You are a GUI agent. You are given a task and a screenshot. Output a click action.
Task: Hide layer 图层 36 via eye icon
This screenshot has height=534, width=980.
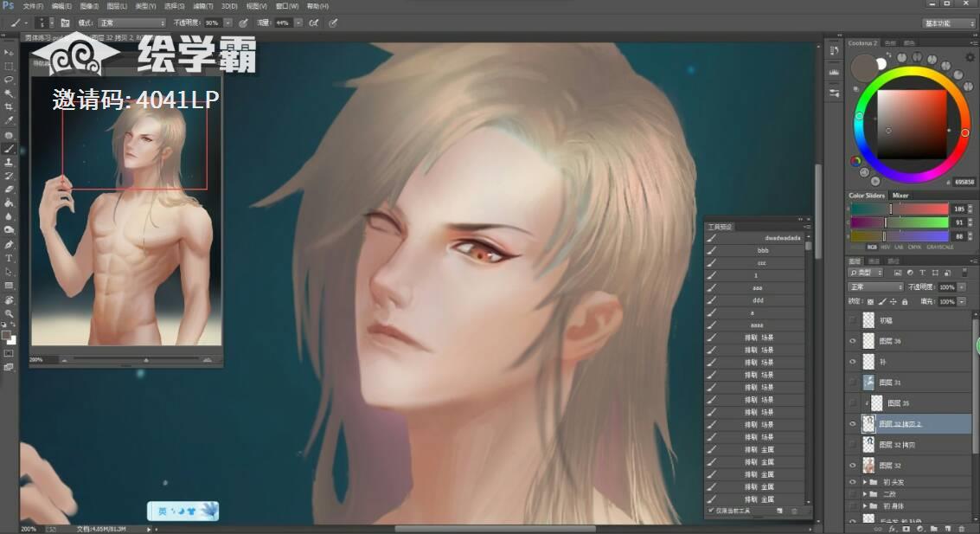853,341
